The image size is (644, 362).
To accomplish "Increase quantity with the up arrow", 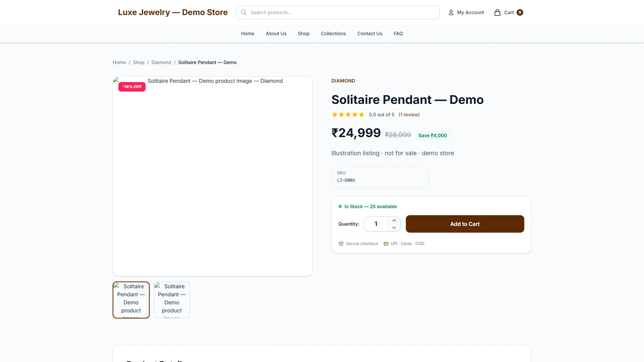I will point(394,220).
